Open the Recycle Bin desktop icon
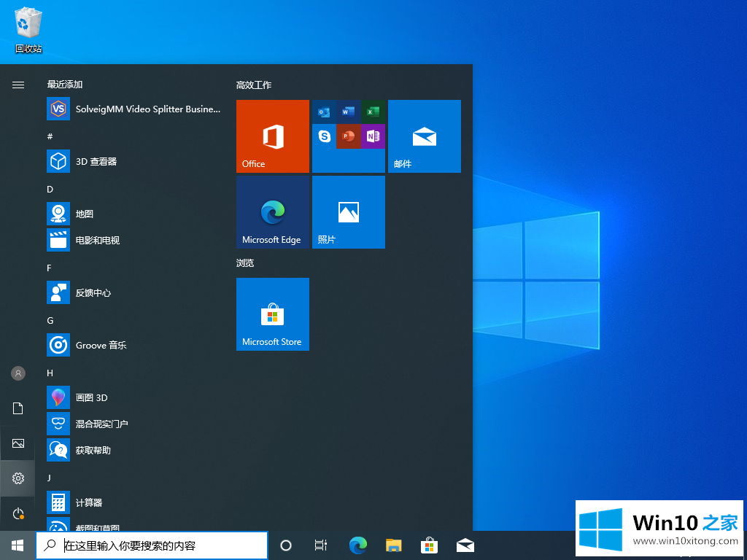Image resolution: width=747 pixels, height=560 pixels. (28, 29)
